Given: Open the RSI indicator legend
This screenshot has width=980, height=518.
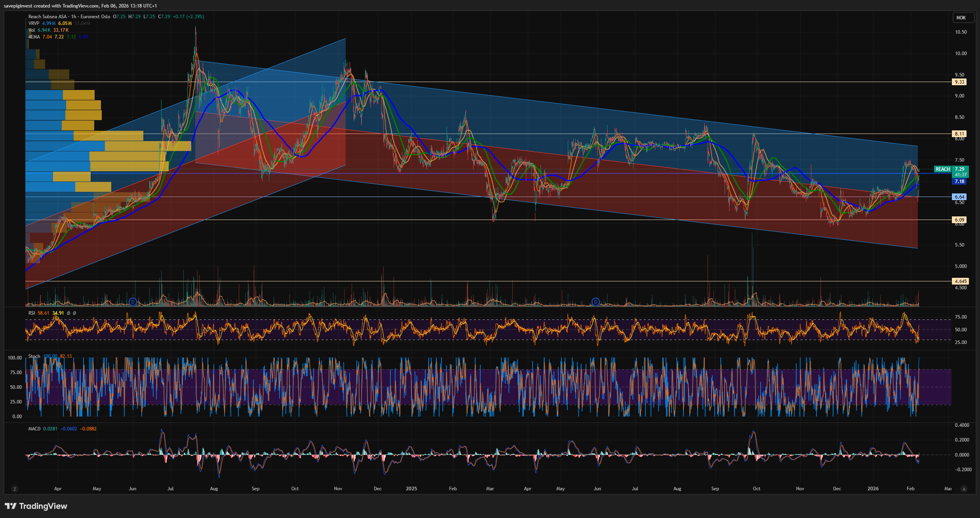Looking at the screenshot, I should pos(32,313).
